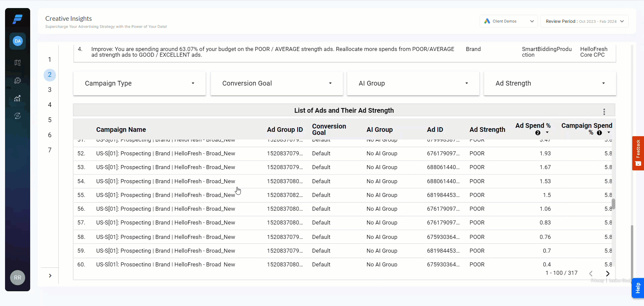Sort by Campaign Name column header

click(121, 130)
